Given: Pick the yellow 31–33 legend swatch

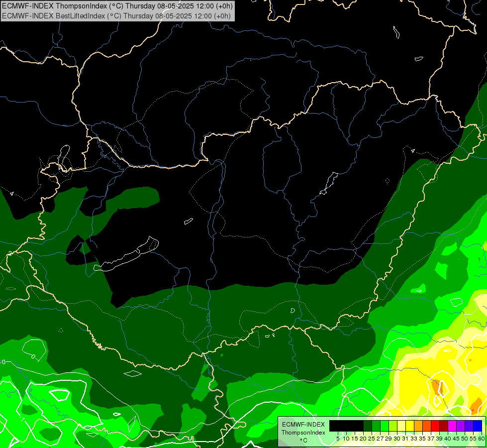Looking at the screenshot, I should pos(410,426).
